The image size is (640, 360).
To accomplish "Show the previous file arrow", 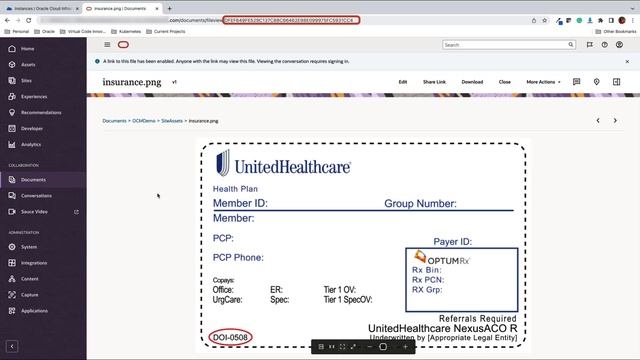I will pyautogui.click(x=598, y=120).
